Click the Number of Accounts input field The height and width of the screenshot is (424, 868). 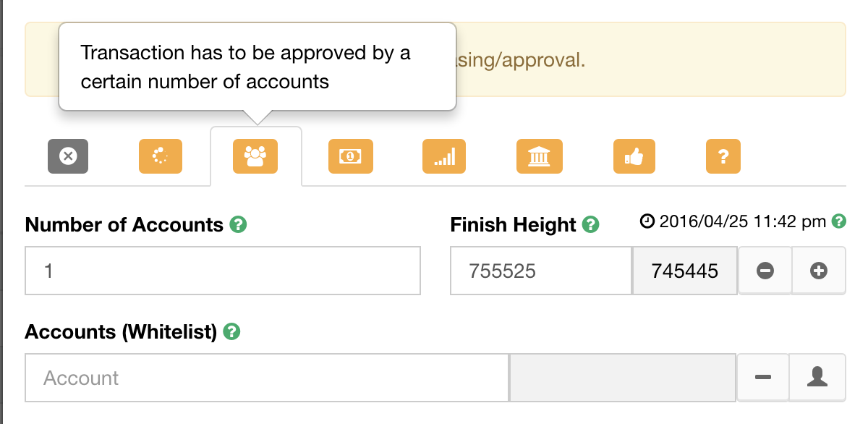223,271
